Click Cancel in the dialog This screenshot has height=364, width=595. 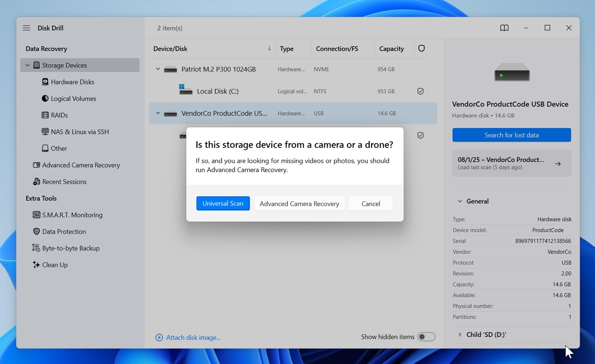pyautogui.click(x=370, y=203)
